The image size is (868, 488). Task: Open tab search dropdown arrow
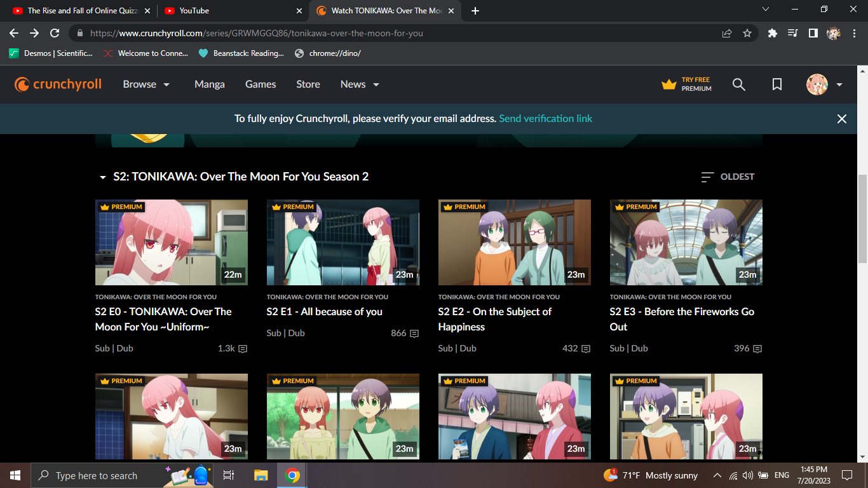pyautogui.click(x=766, y=9)
